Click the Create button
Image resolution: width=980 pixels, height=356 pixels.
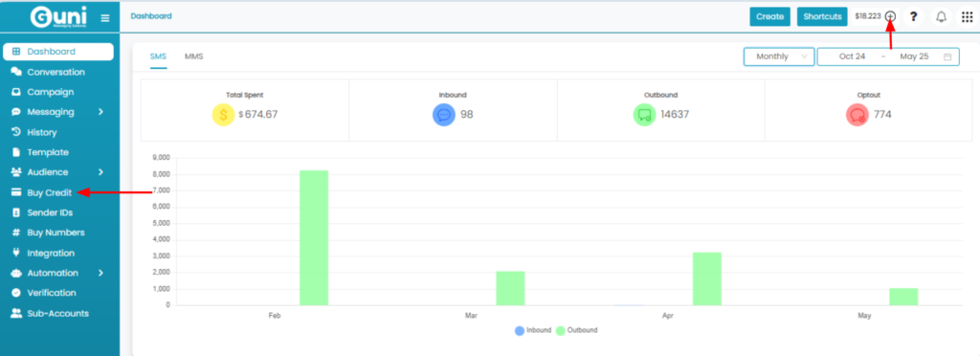pos(770,17)
